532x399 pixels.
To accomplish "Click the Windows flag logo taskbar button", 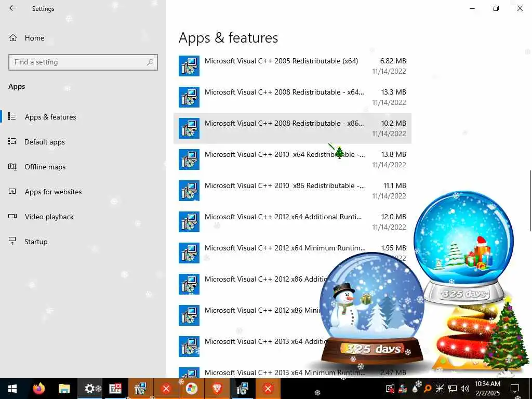I will coord(192,389).
